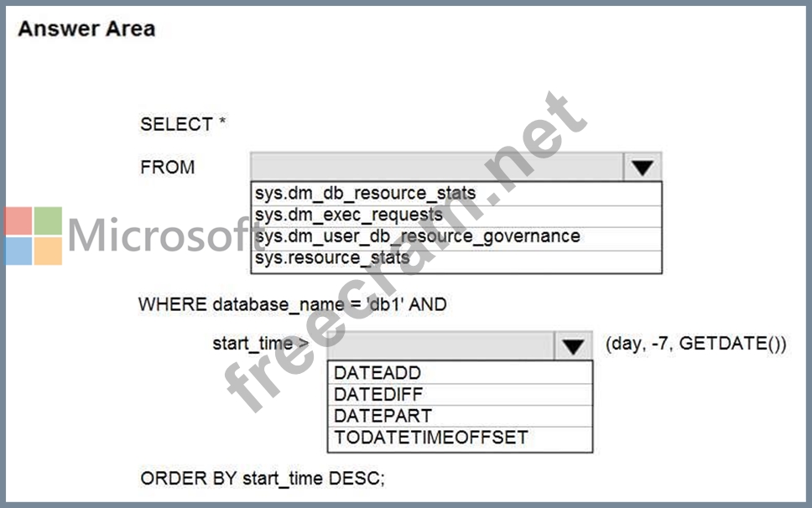Click the WHERE database_name = 'db1' line
This screenshot has height=508, width=812.
293,303
